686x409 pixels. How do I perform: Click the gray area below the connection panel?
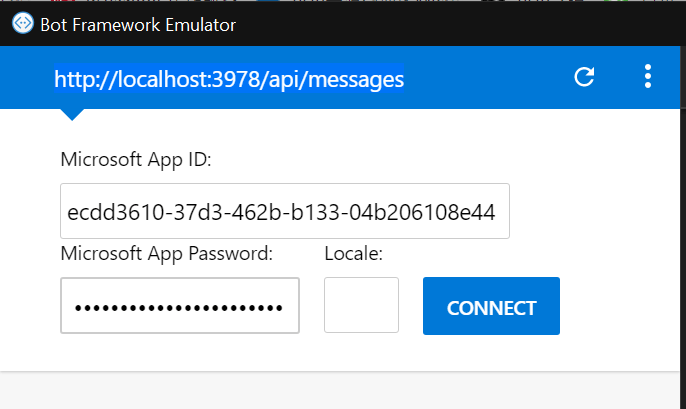point(343,391)
